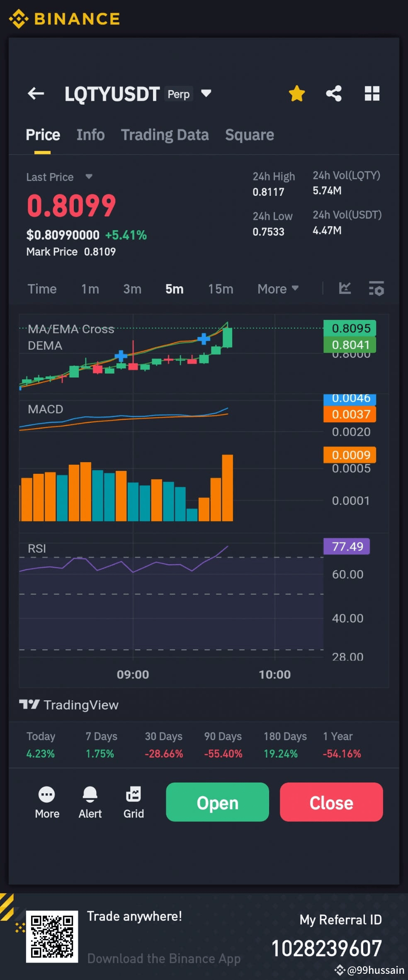The width and height of the screenshot is (408, 980).
Task: Tap the tallest orange MACD histogram bar
Action: (x=228, y=488)
